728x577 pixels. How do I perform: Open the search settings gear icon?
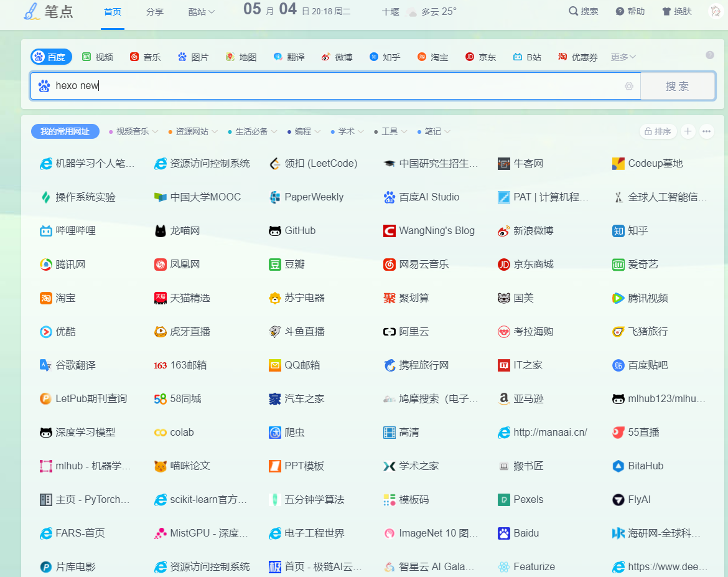click(x=628, y=86)
